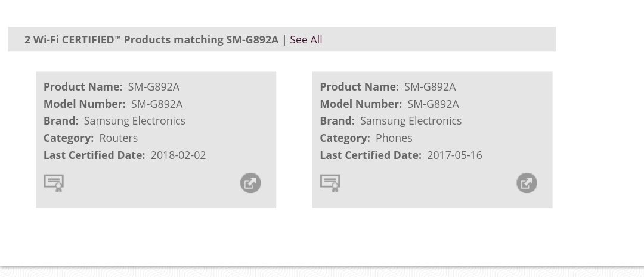Click the Product Name value SM-G892A in Phones card

[x=430, y=87]
